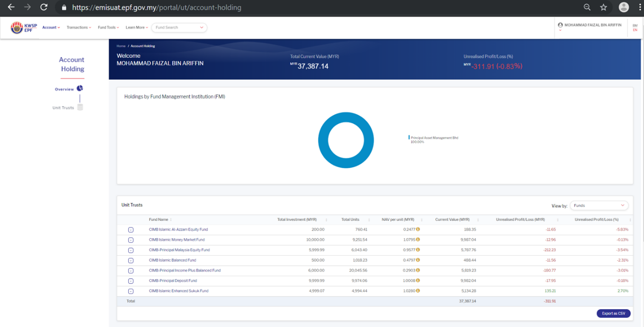Show NAV info for Al-Azzam Equity Fund
Viewport: 644px width, 327px height.
[418, 230]
